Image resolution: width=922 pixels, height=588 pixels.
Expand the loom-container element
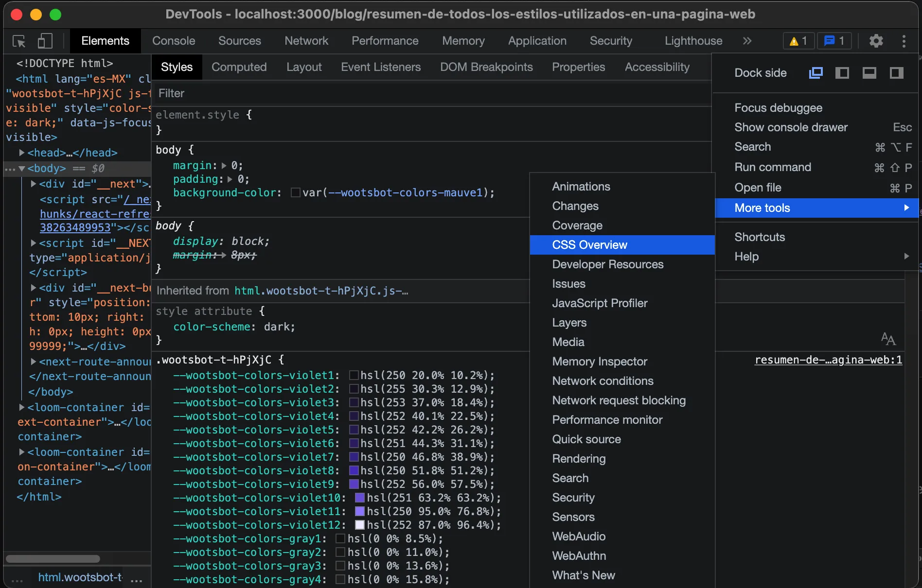click(22, 407)
